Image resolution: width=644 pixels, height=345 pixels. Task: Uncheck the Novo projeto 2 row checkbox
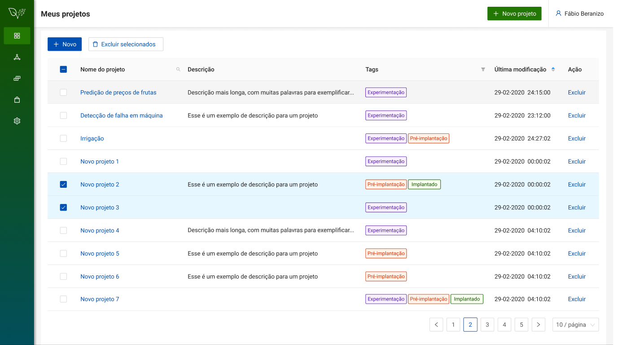click(63, 184)
